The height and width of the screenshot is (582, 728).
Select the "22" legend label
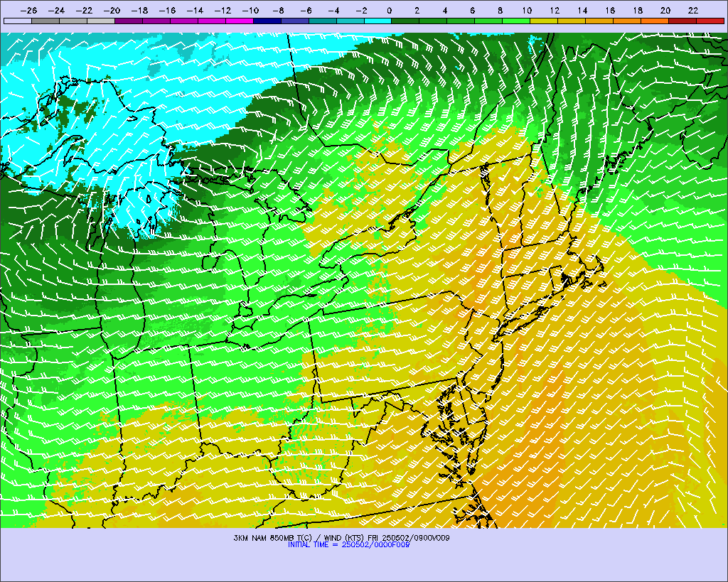693,11
